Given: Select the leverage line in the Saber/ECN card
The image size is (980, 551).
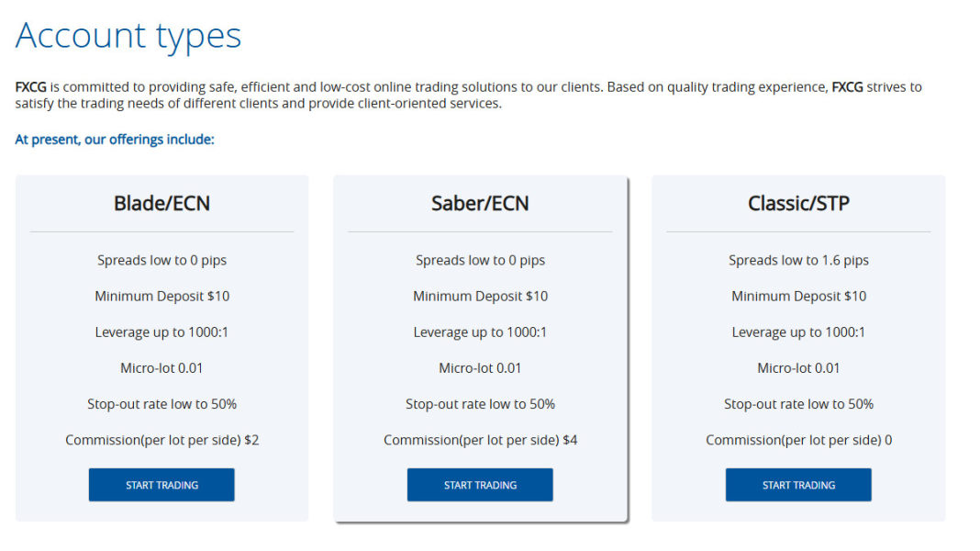Looking at the screenshot, I should (480, 332).
